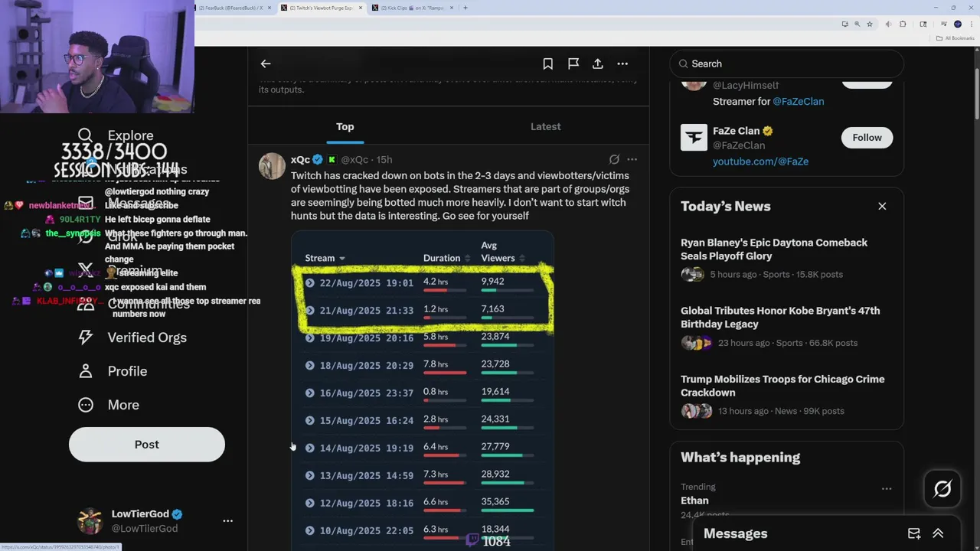Open the floating Grok button
This screenshot has height=551, width=980.
coord(942,489)
